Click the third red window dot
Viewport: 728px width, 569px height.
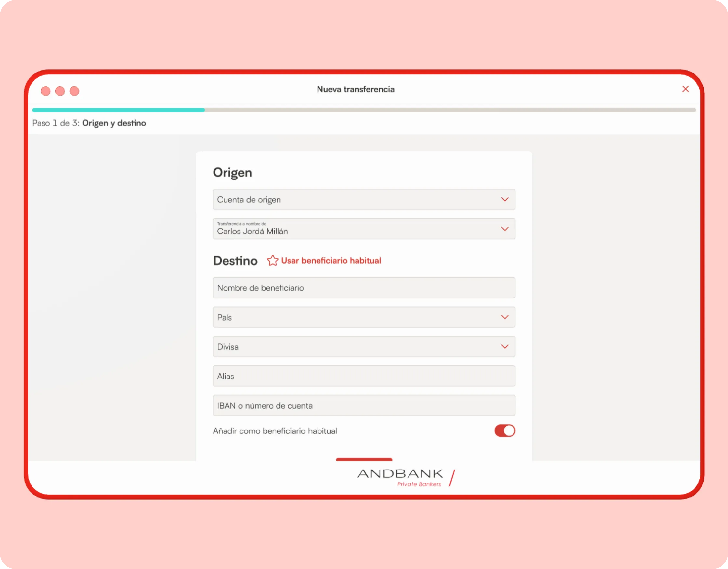[x=74, y=91]
